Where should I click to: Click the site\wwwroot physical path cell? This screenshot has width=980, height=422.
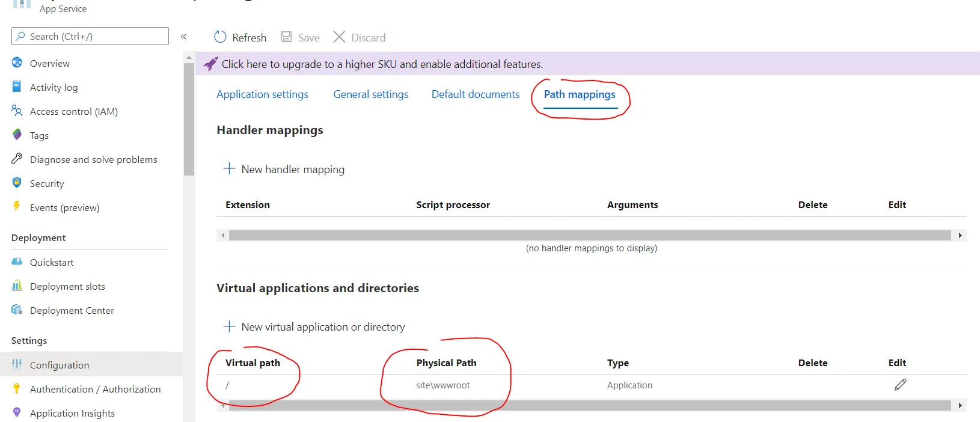coord(443,385)
